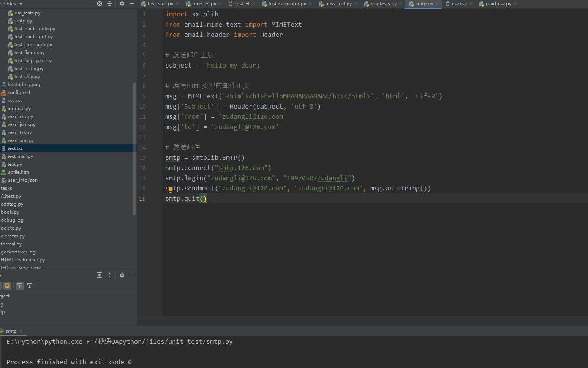The image size is (588, 368).
Task: Select geckodriver.log in the file tree
Action: [x=18, y=252]
